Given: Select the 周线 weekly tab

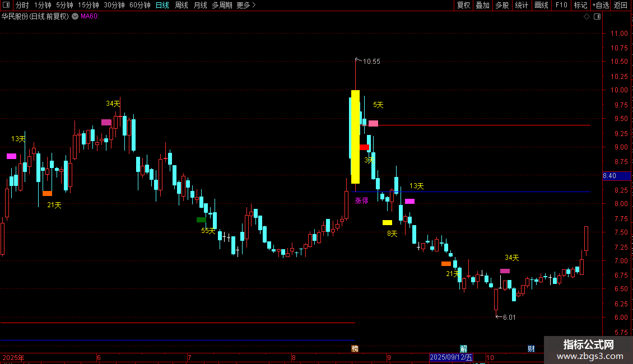Looking at the screenshot, I should (181, 5).
